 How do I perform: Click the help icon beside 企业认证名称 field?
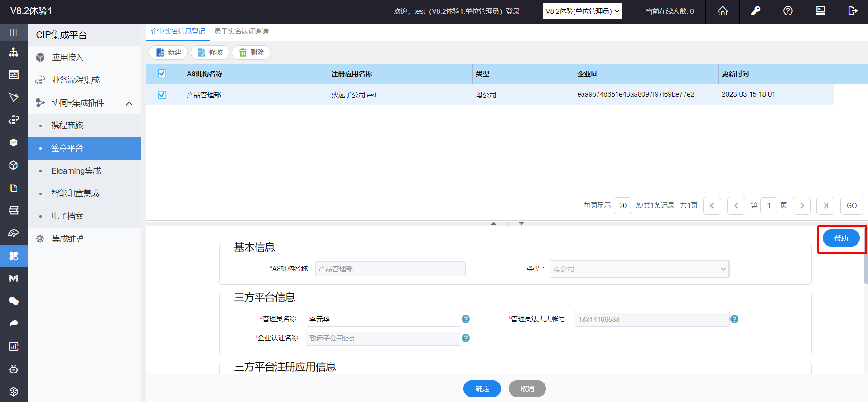[465, 338]
